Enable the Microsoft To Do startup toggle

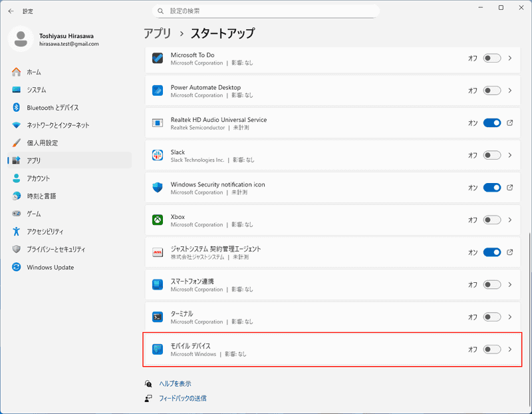[491, 59]
